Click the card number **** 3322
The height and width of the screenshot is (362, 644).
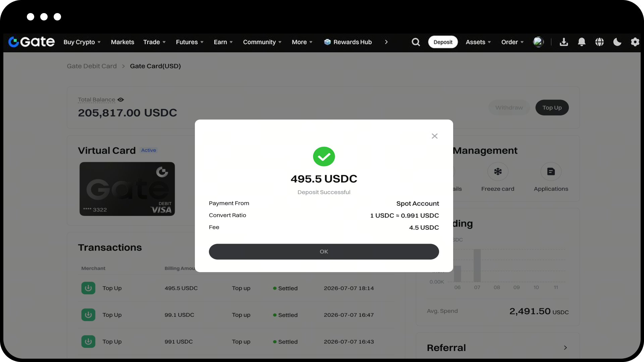tap(95, 210)
